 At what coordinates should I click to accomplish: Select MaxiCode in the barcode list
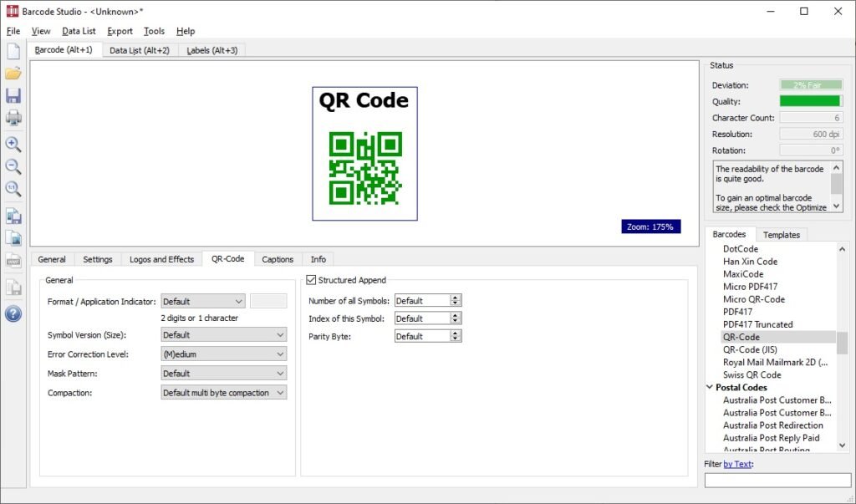[743, 274]
